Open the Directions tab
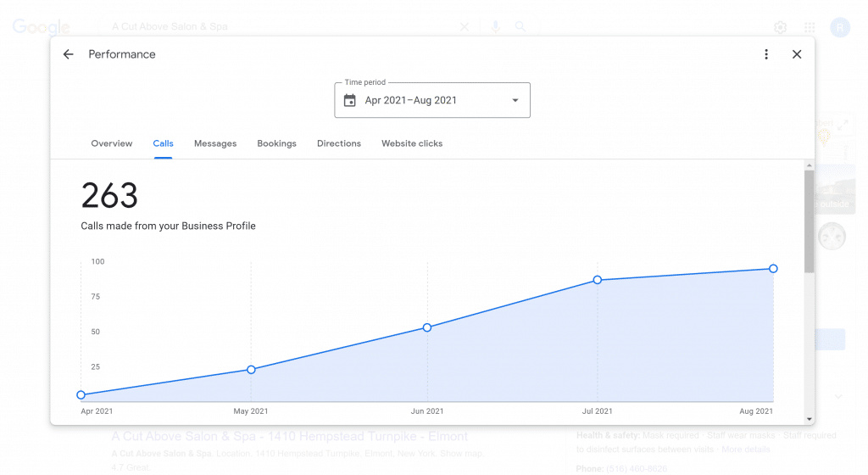 coord(339,143)
